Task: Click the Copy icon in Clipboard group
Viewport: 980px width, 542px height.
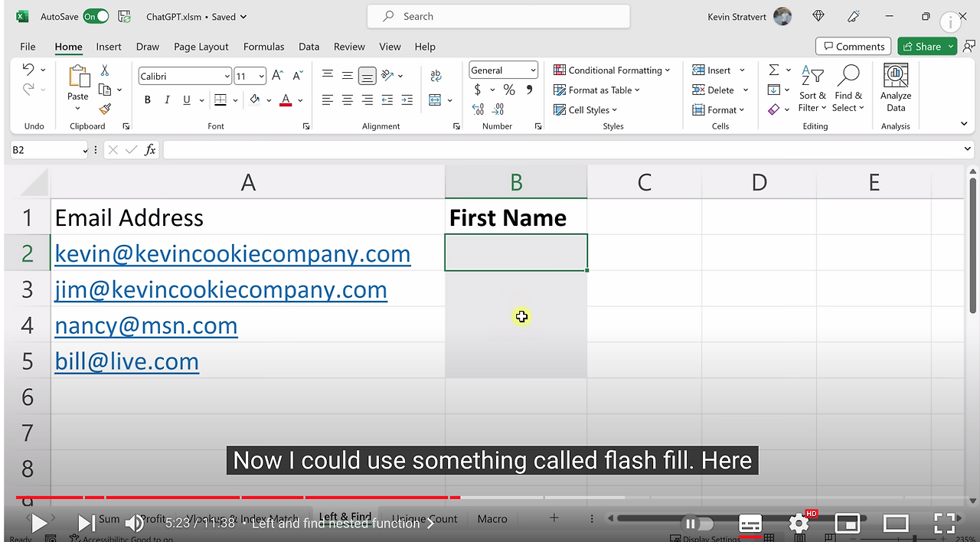Action: [x=105, y=90]
